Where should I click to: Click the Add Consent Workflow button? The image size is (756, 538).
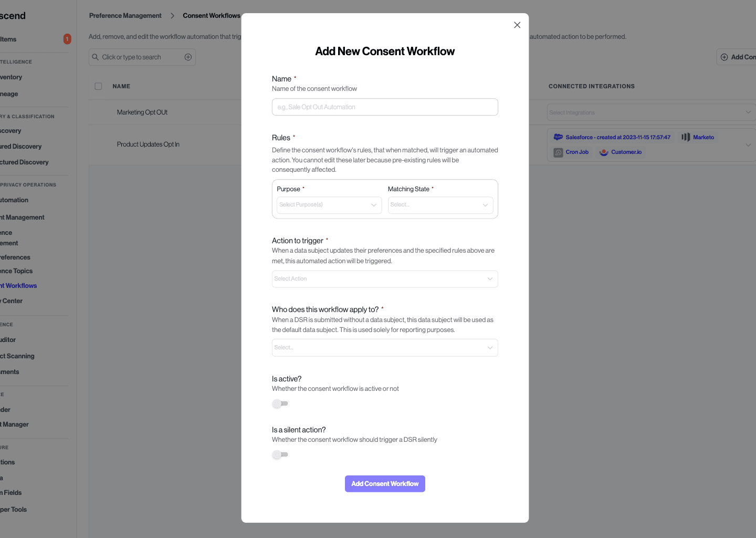(x=385, y=483)
